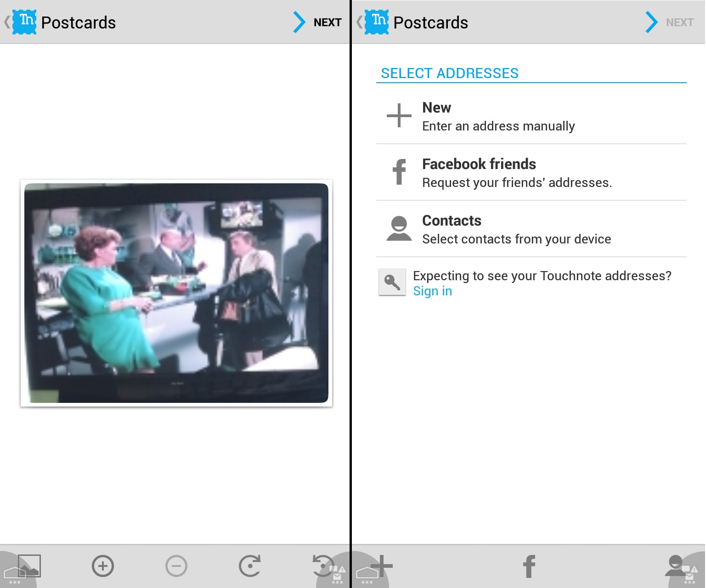706x588 pixels.
Task: Tap the plus icon beside New
Action: pyautogui.click(x=399, y=115)
